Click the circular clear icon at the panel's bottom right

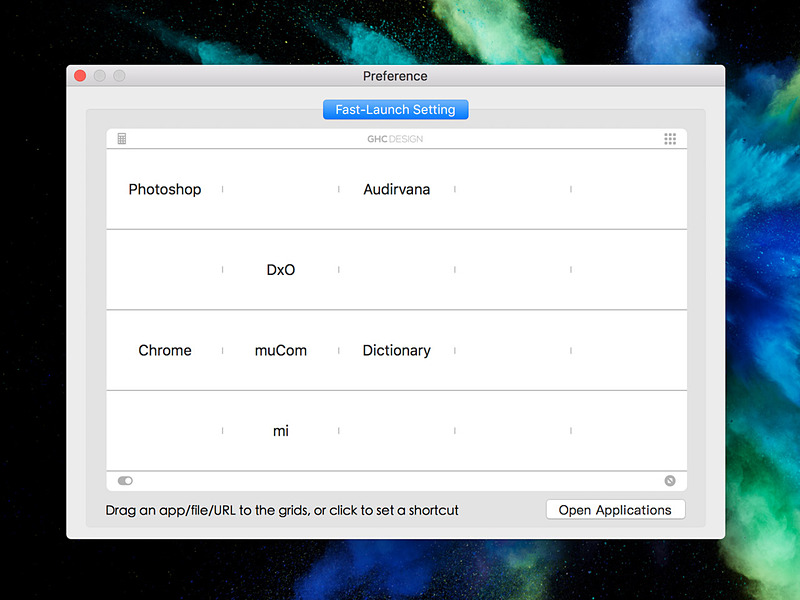670,481
